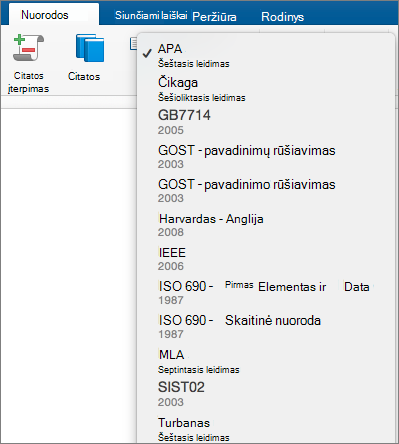Image resolution: width=399 pixels, height=444 pixels.
Task: Choose MLA Septintasis leidimas style
Action: pyautogui.click(x=266, y=361)
